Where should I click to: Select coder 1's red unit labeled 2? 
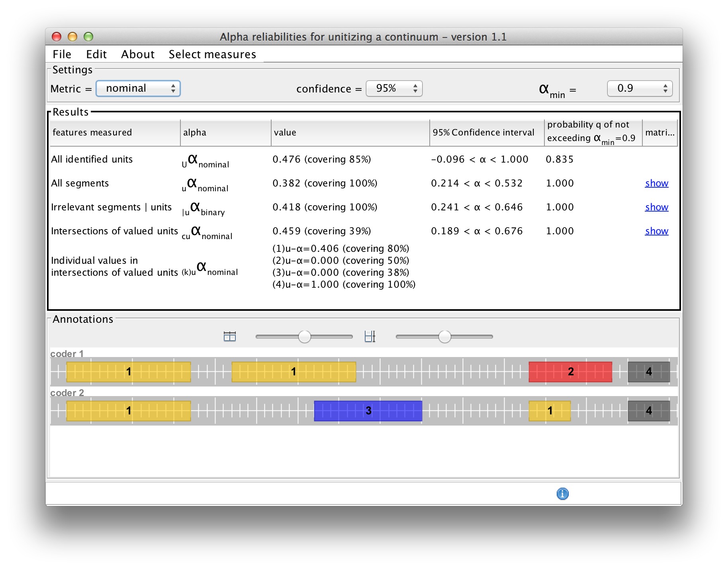click(x=570, y=372)
